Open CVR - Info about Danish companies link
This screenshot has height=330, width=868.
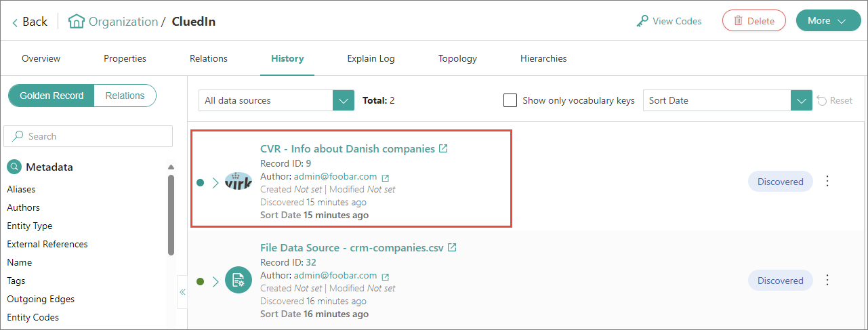[348, 148]
